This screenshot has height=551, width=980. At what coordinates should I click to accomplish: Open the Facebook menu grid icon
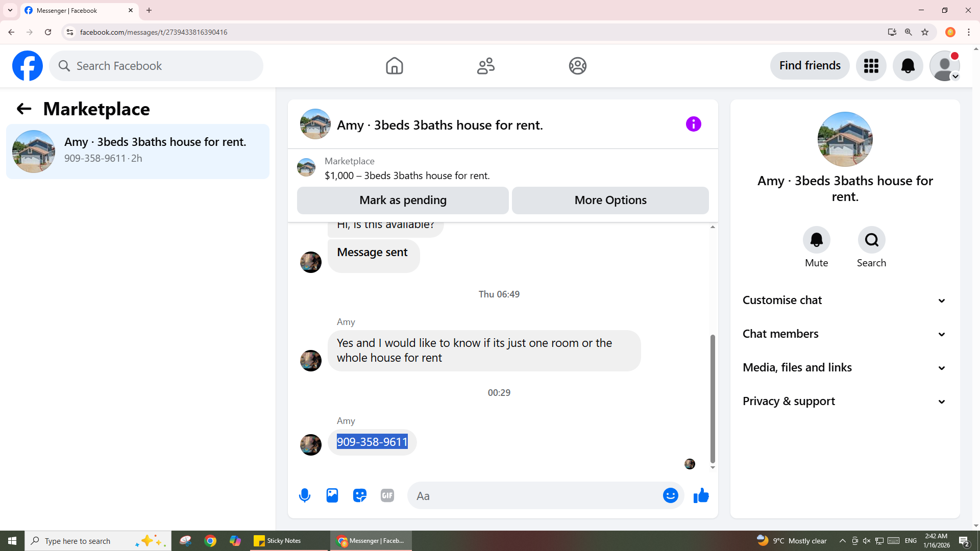click(871, 66)
